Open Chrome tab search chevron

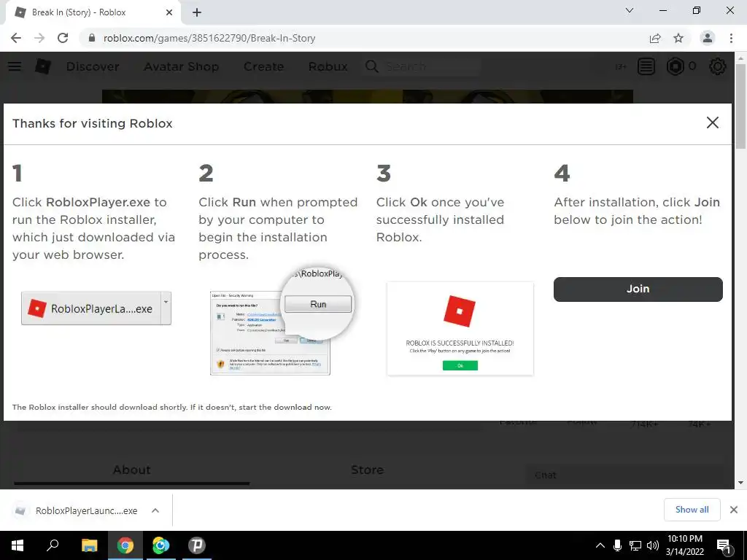[630, 10]
